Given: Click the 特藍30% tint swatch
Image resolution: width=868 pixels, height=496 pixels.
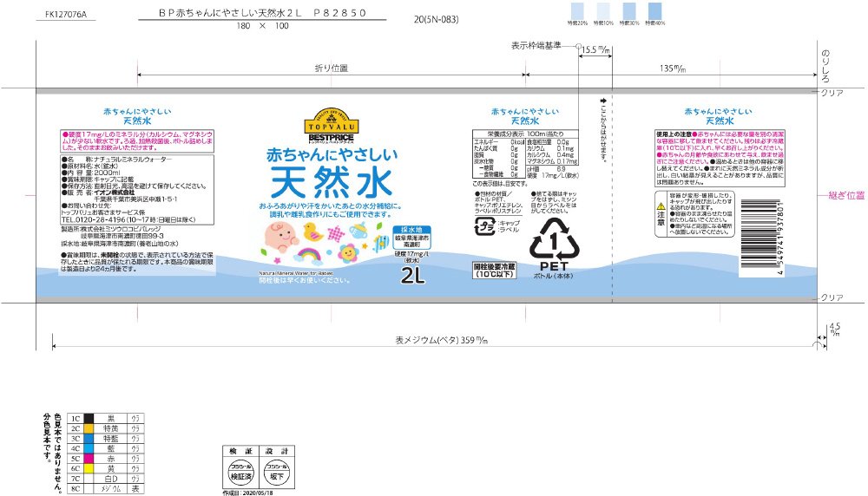Looking at the screenshot, I should click(629, 11).
